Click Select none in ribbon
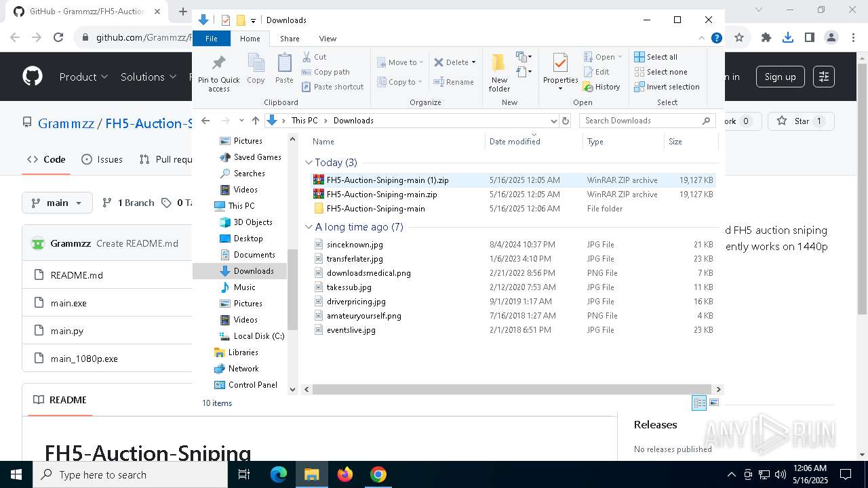The width and height of the screenshot is (868, 488). coord(660,72)
